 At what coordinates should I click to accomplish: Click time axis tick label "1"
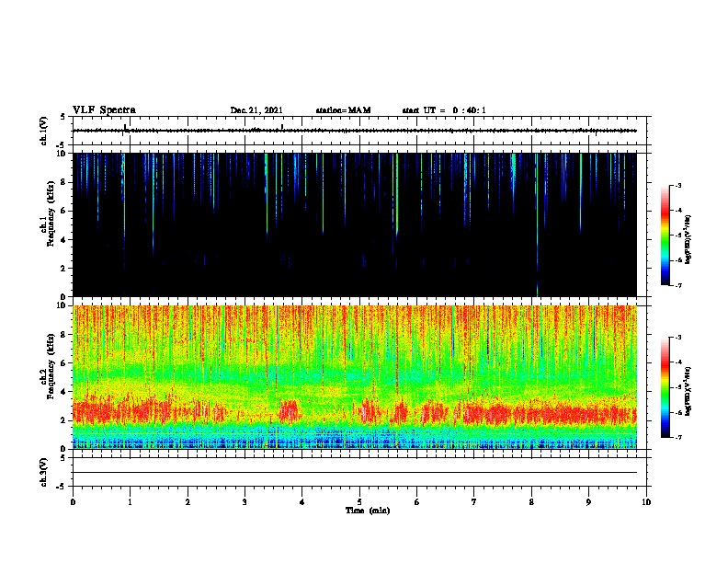[x=130, y=502]
